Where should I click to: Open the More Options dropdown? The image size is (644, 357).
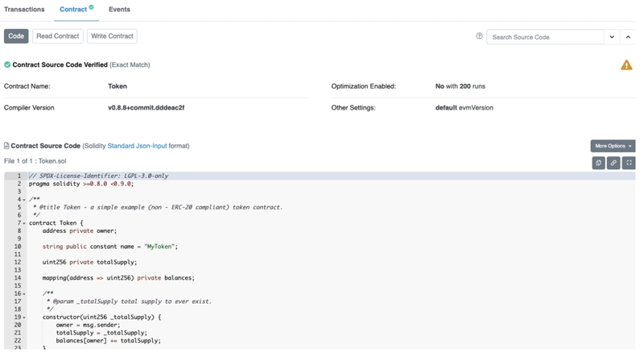tap(613, 146)
